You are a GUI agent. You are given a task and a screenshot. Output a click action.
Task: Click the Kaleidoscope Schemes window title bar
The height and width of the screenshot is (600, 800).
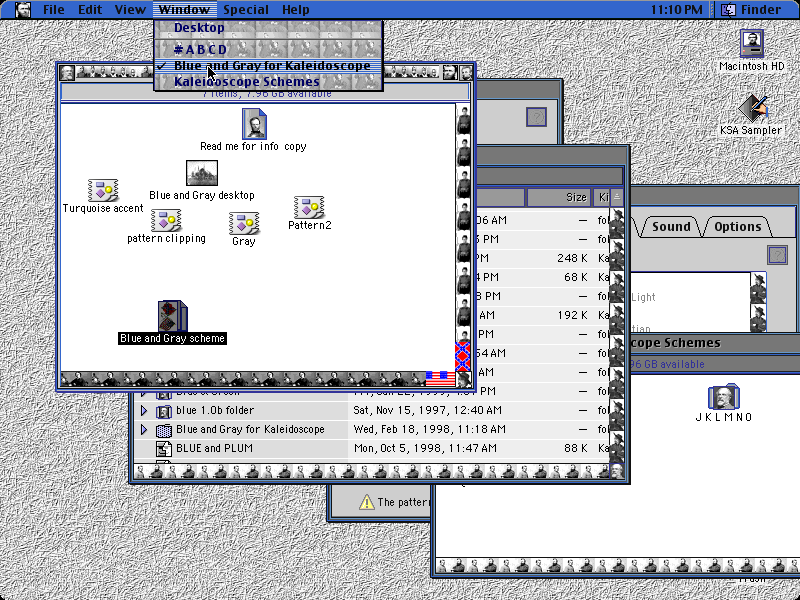[714, 343]
